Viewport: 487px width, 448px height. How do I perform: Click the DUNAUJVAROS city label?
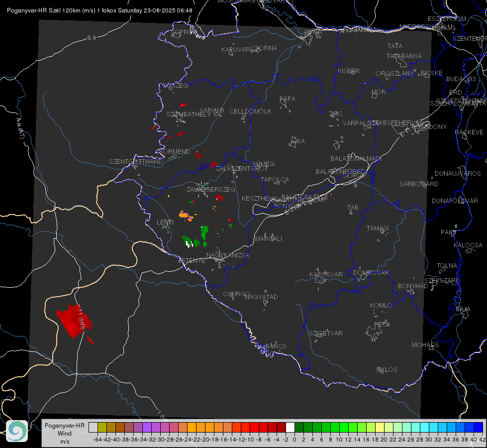point(458,174)
